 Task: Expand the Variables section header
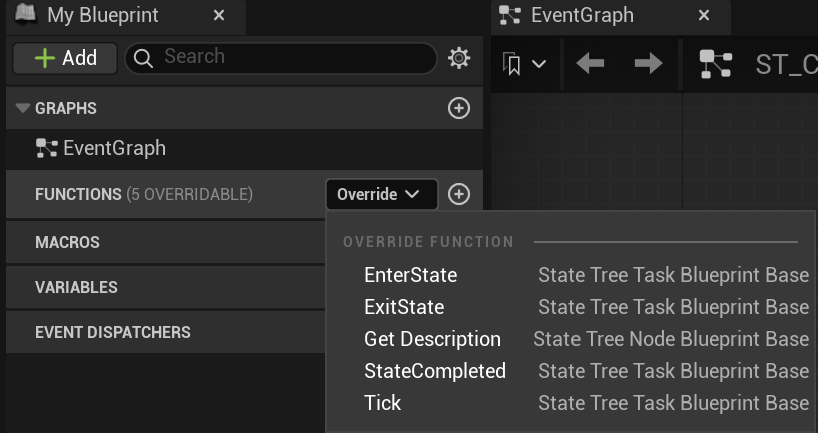tap(76, 287)
